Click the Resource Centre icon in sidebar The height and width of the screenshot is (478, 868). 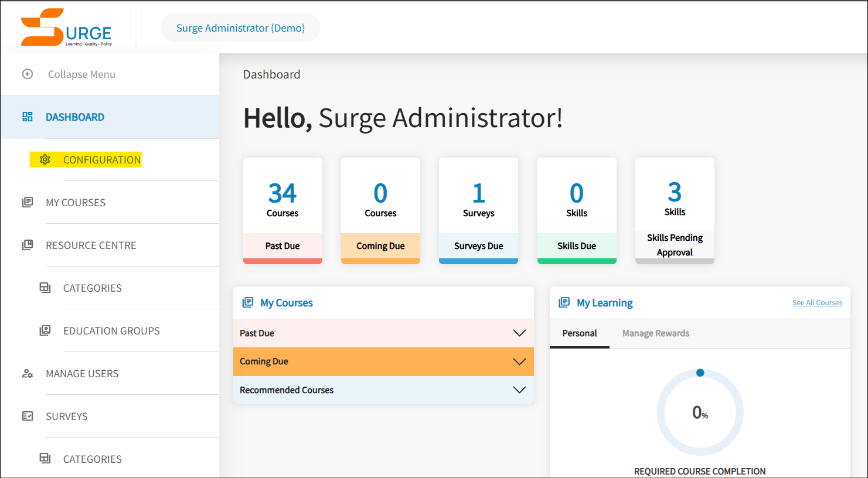(27, 244)
